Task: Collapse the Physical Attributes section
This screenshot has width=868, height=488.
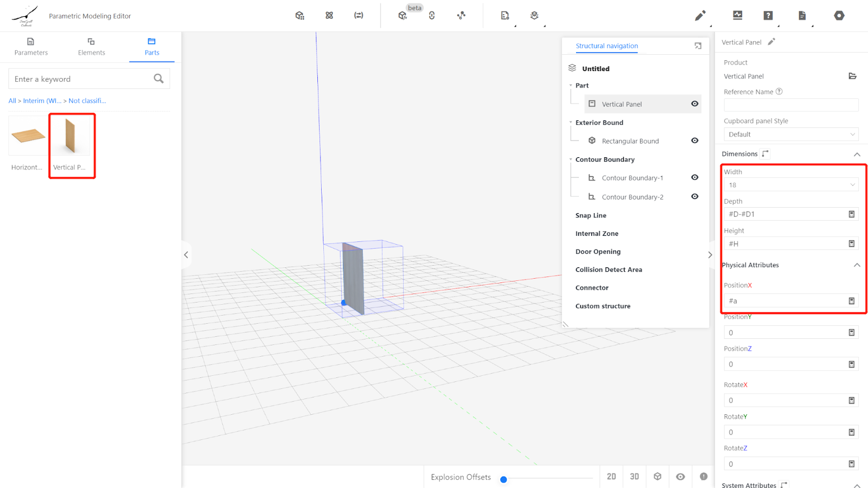Action: (857, 265)
